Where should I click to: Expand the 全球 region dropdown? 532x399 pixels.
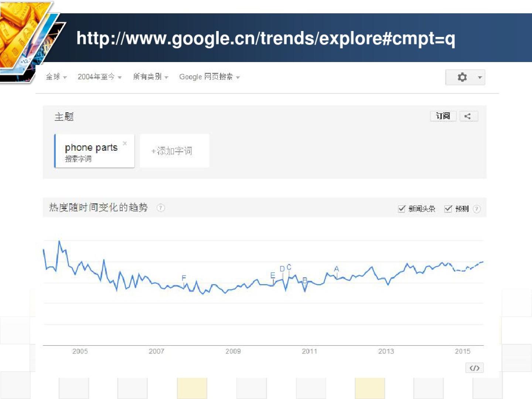tap(56, 77)
